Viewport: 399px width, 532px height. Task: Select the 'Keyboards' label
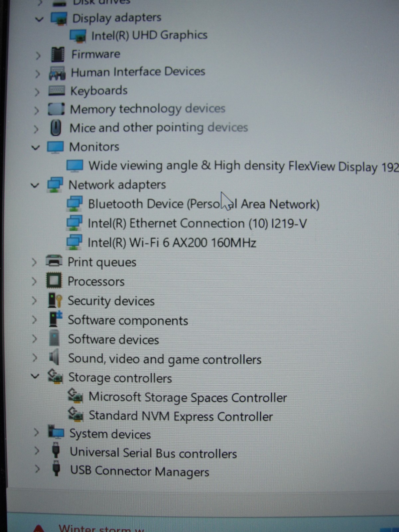[x=99, y=91]
